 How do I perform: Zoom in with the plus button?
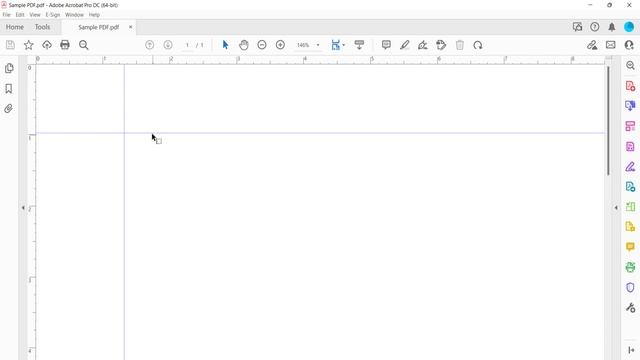pyautogui.click(x=280, y=45)
